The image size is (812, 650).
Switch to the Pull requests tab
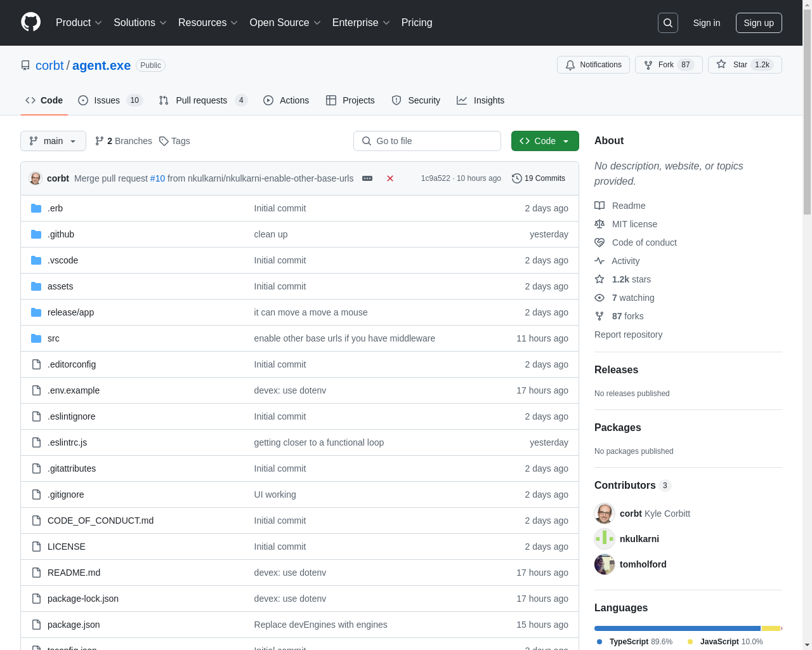203,100
